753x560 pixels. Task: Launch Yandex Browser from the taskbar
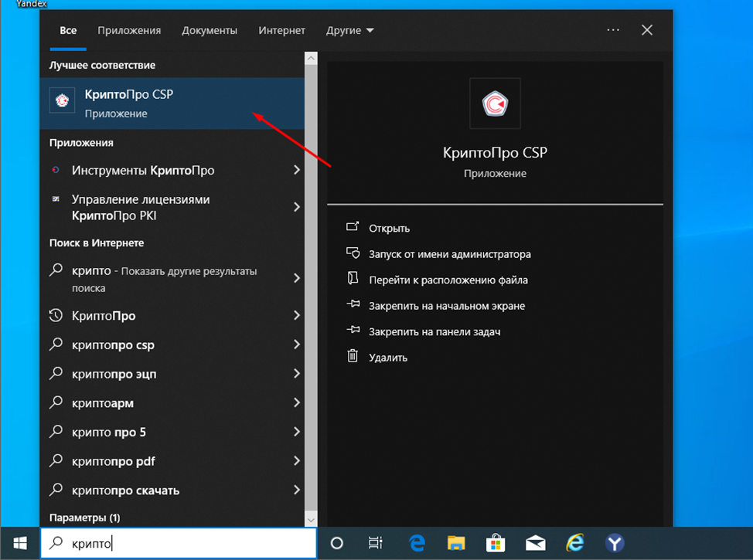click(614, 543)
